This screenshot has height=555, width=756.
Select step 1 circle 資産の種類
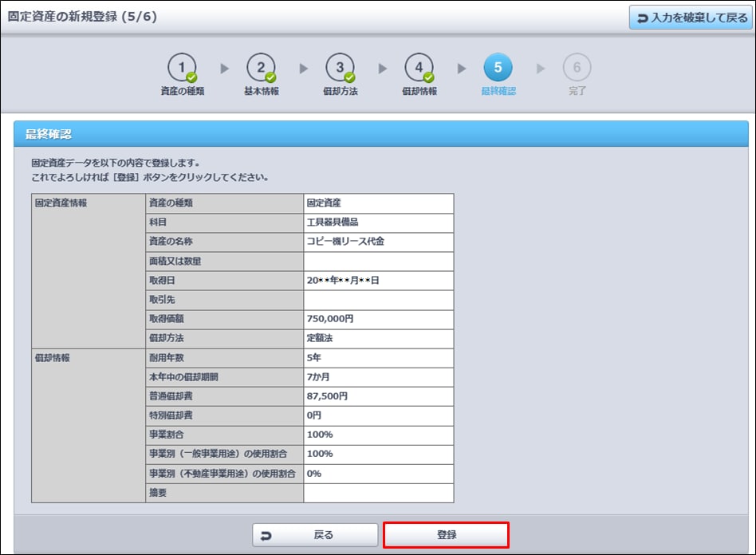[182, 68]
